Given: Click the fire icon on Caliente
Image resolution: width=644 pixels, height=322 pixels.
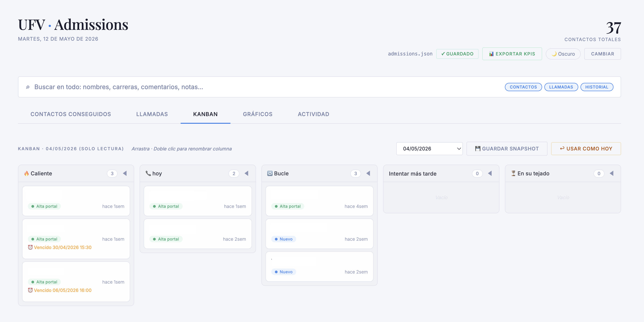Looking at the screenshot, I should coord(26,173).
